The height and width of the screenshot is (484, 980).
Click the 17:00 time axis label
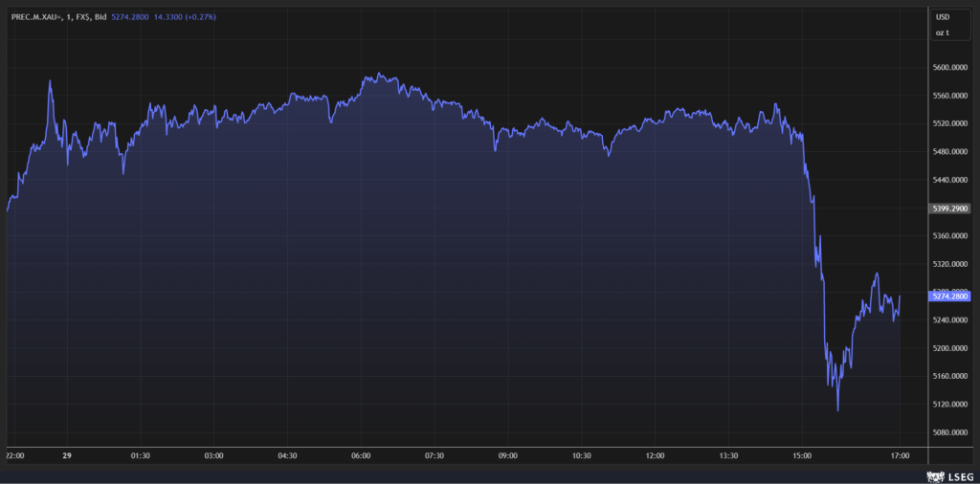point(900,455)
